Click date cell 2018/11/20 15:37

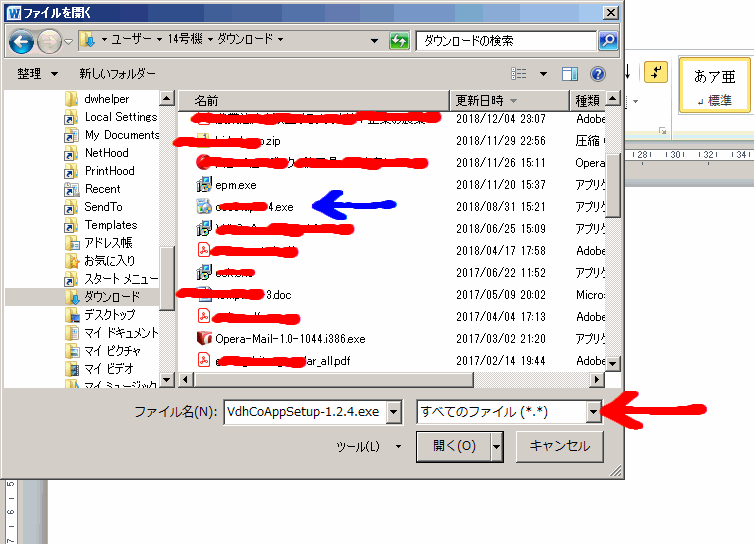tap(501, 185)
